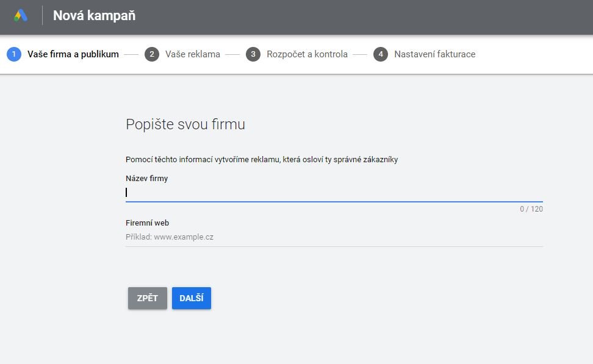Screen dimensions: 593x364
Task: Go to step 2 Vaše reklama
Action: pyautogui.click(x=182, y=54)
